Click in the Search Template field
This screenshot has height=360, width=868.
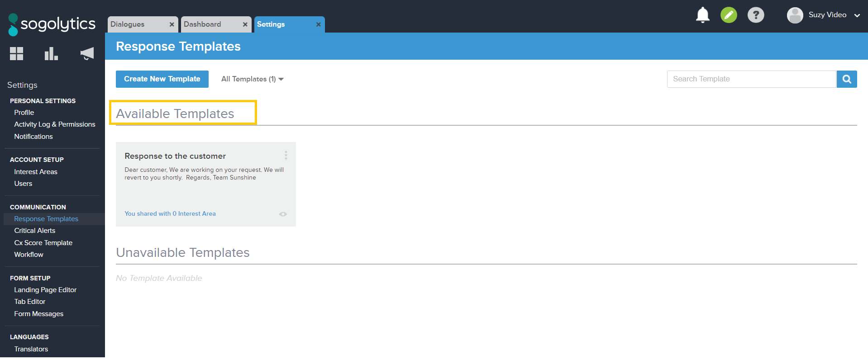click(751, 79)
